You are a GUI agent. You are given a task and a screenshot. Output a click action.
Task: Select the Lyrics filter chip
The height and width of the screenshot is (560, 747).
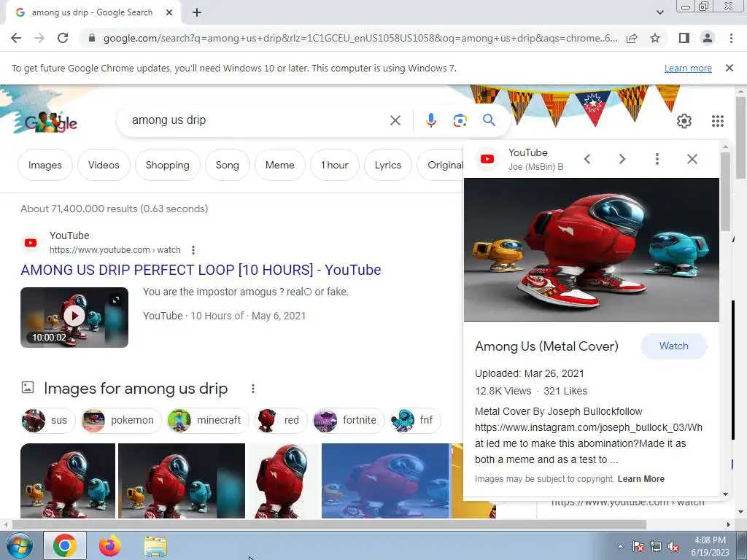tap(388, 165)
